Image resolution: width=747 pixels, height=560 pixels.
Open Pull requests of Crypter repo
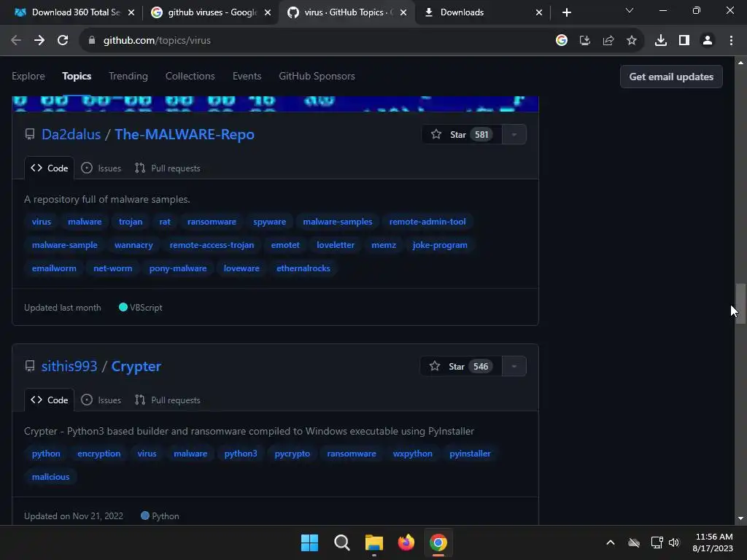[168, 400]
